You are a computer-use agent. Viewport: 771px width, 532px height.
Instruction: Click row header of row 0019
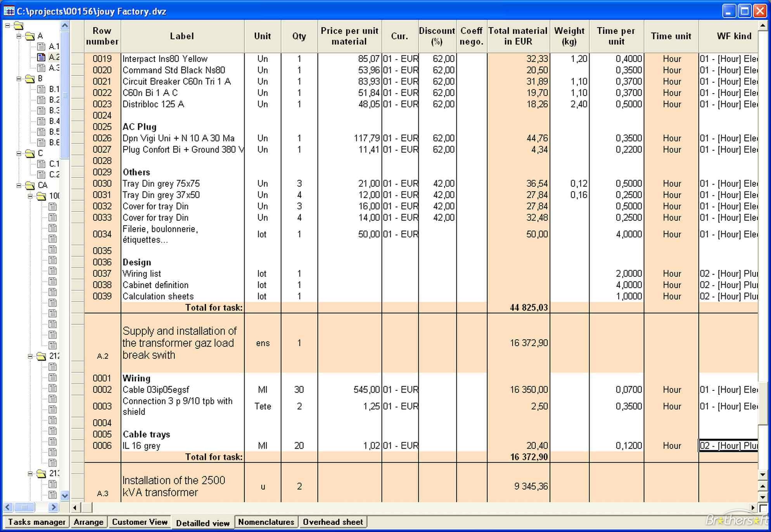click(x=78, y=59)
